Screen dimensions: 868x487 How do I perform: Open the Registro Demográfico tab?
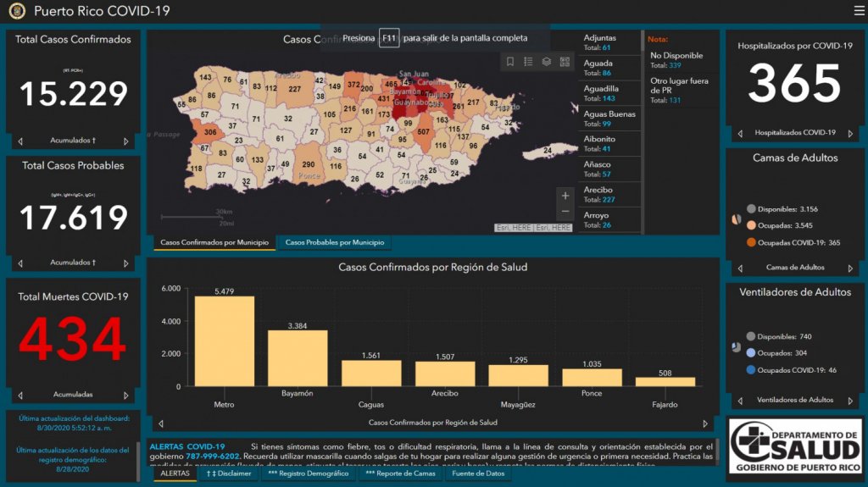coord(308,473)
